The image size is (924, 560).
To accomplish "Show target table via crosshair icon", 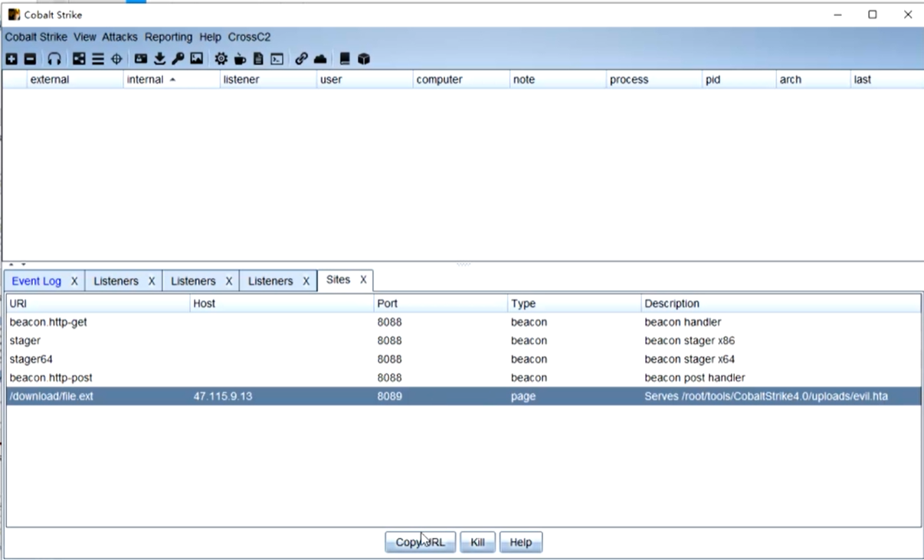I will [116, 59].
